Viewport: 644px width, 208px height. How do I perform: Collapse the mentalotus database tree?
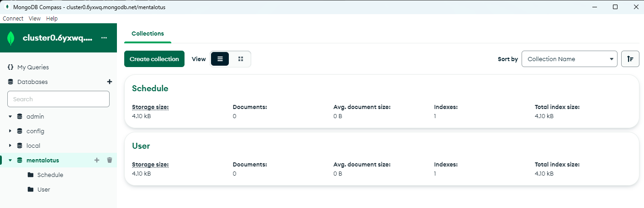[10, 160]
